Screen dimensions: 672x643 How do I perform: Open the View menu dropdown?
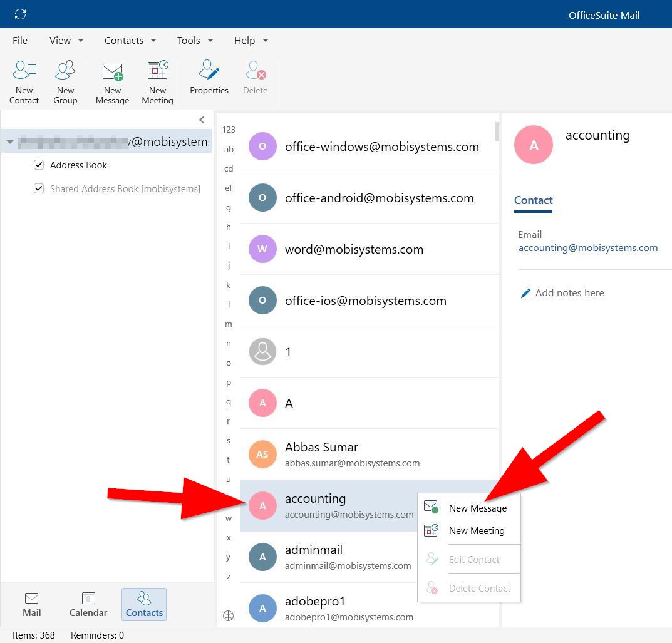click(x=66, y=40)
